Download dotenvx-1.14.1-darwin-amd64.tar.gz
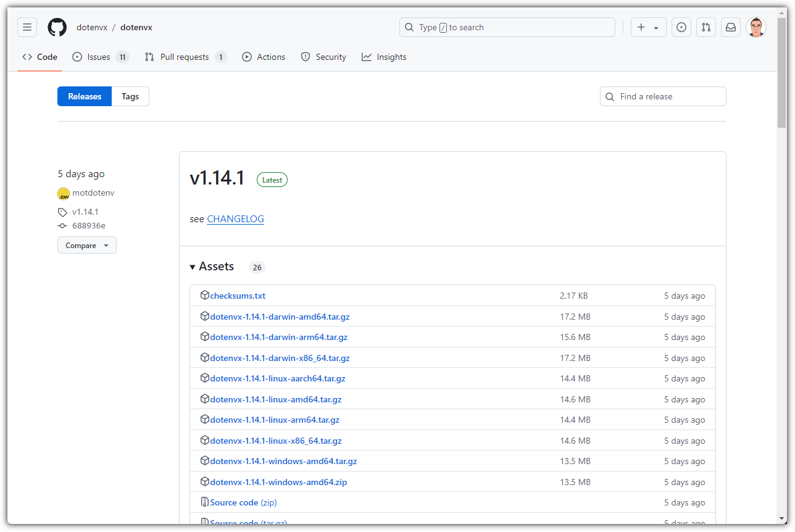The width and height of the screenshot is (795, 532). [280, 317]
